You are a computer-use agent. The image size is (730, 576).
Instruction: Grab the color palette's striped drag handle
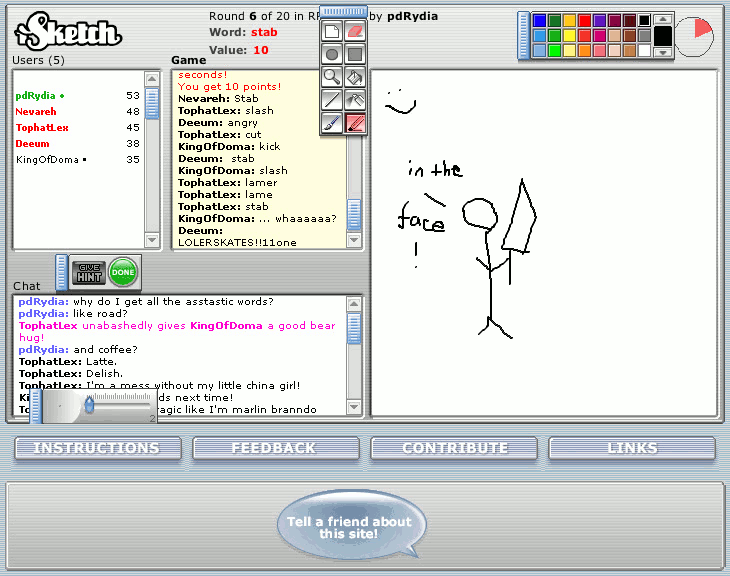pos(524,35)
